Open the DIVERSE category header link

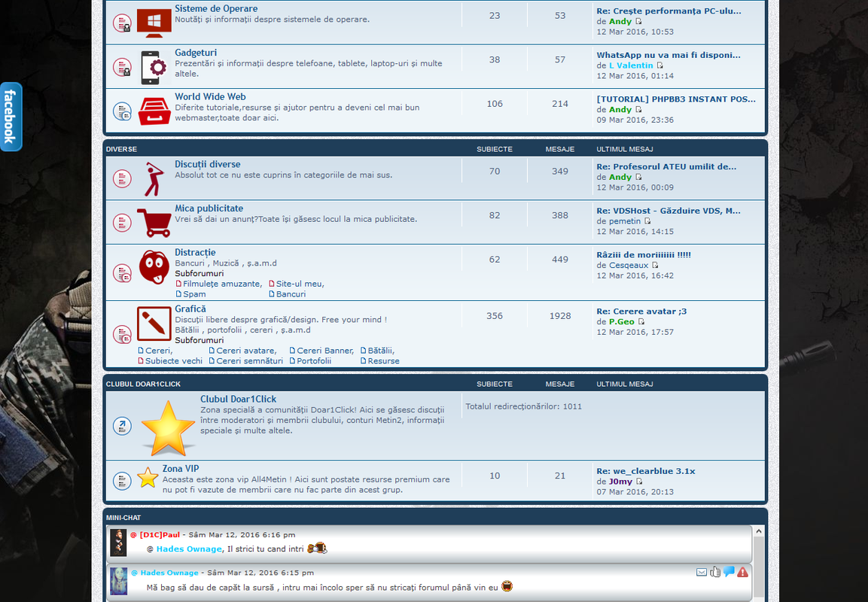(121, 150)
